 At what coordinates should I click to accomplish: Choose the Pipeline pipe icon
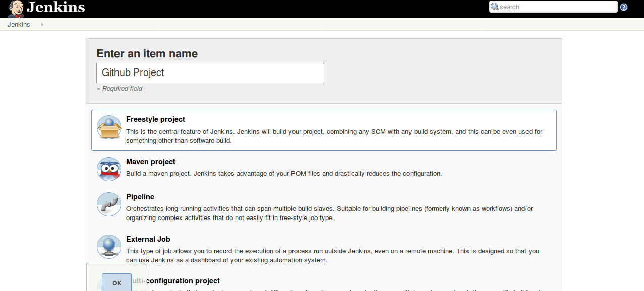[x=109, y=204]
